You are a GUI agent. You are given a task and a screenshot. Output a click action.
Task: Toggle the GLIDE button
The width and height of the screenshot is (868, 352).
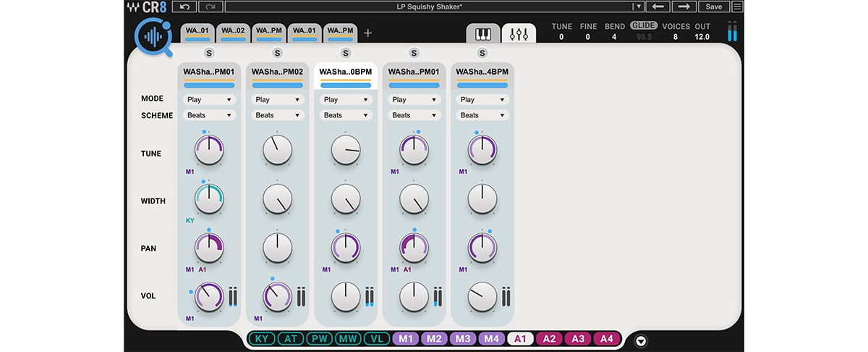(643, 25)
